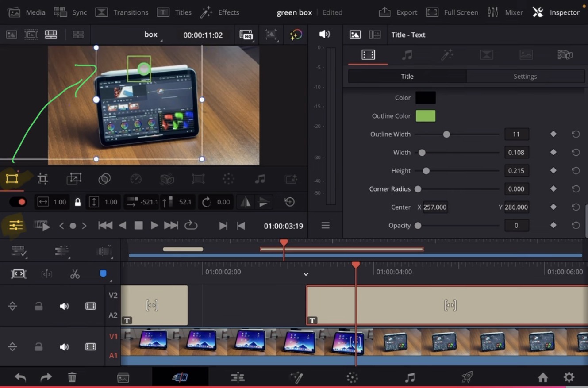Mute the V1/A1 track audio
This screenshot has height=388, width=588.
pos(64,347)
